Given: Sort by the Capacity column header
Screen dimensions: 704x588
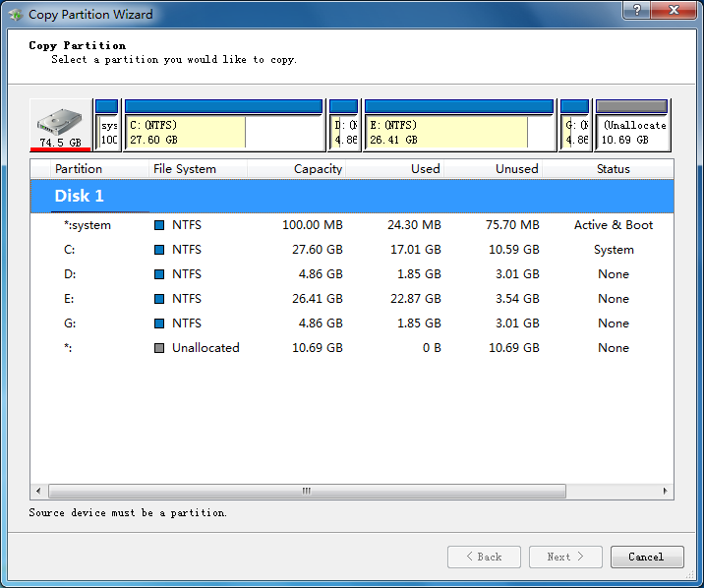Looking at the screenshot, I should click(296, 169).
